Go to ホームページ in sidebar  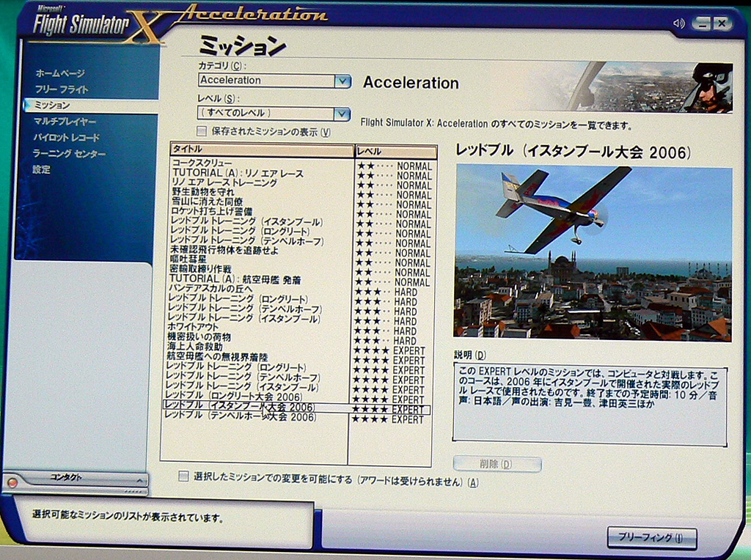(x=60, y=73)
